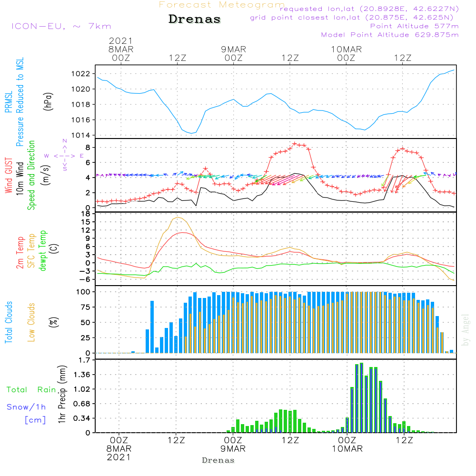Viewport: 476px width, 476px height.
Task: Select the 100 on cloud cover axis
Action: pyautogui.click(x=83, y=292)
